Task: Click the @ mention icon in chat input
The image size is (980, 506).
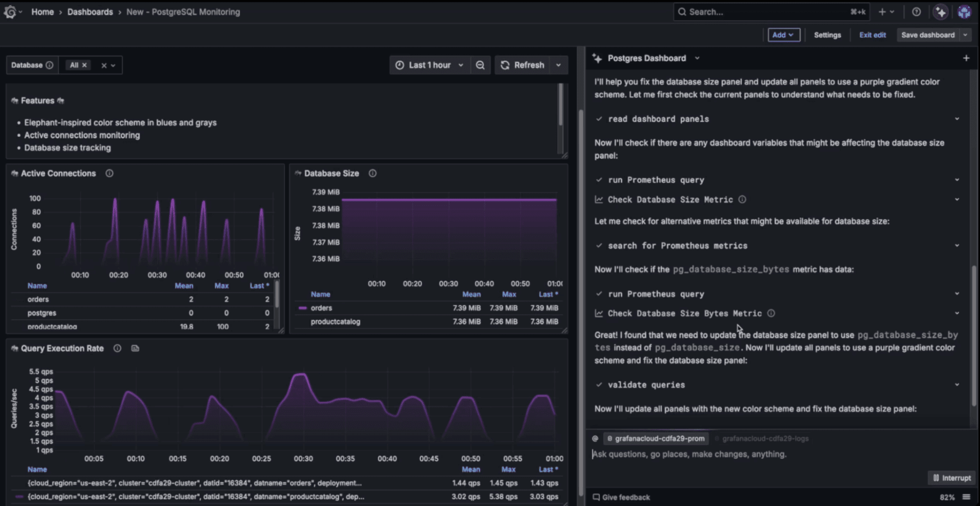Action: [x=595, y=438]
